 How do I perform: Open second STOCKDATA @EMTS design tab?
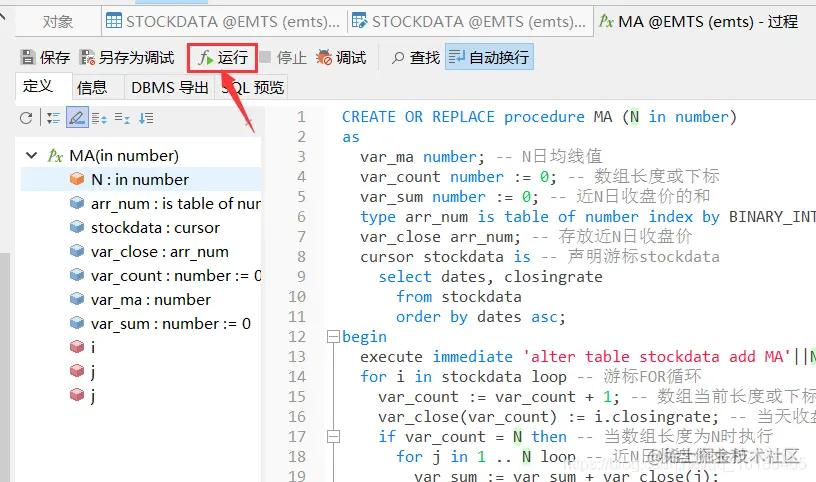click(x=469, y=22)
